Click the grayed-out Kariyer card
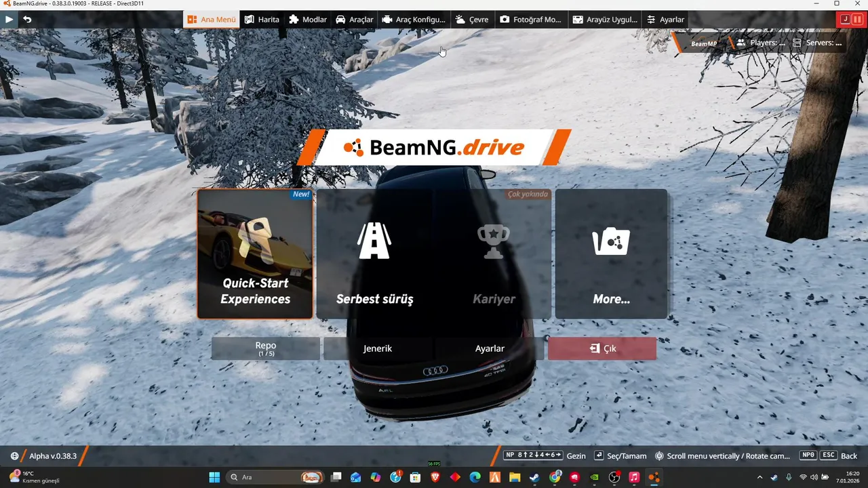Image resolution: width=868 pixels, height=488 pixels. coord(494,253)
